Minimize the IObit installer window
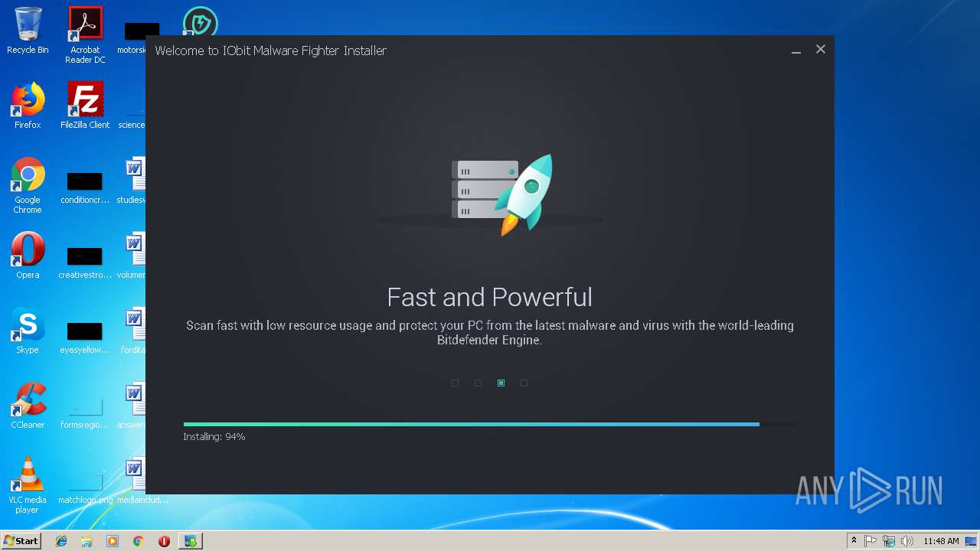This screenshot has width=980, height=551. 796,51
